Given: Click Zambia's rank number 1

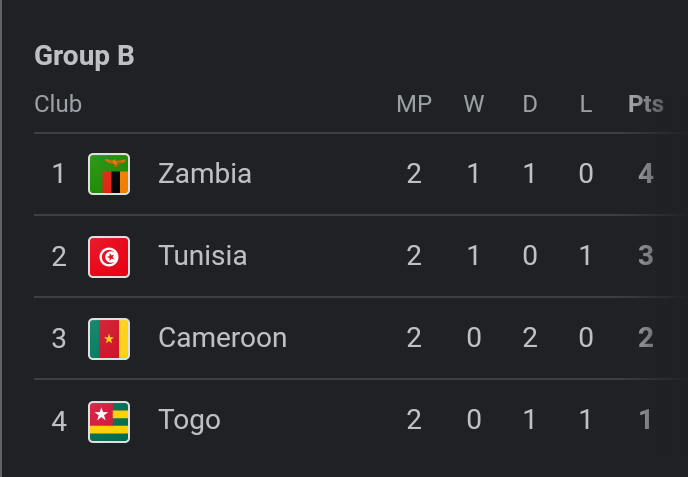Looking at the screenshot, I should pyautogui.click(x=59, y=174).
